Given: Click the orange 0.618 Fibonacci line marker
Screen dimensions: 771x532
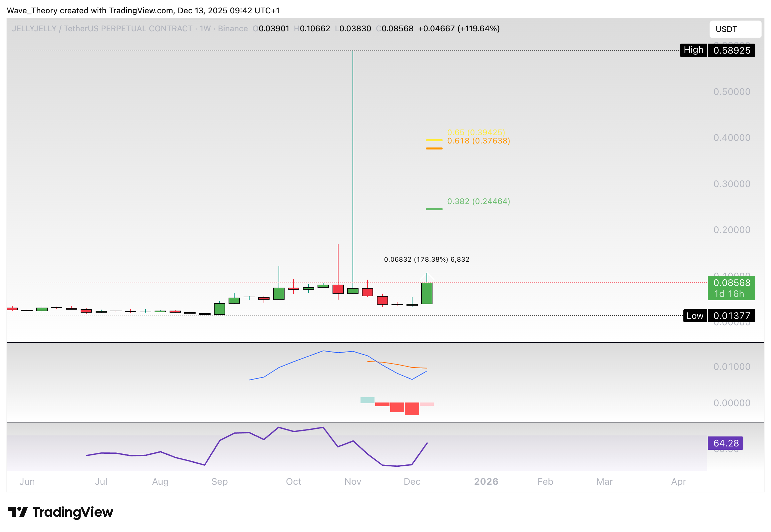Looking at the screenshot, I should [x=434, y=148].
